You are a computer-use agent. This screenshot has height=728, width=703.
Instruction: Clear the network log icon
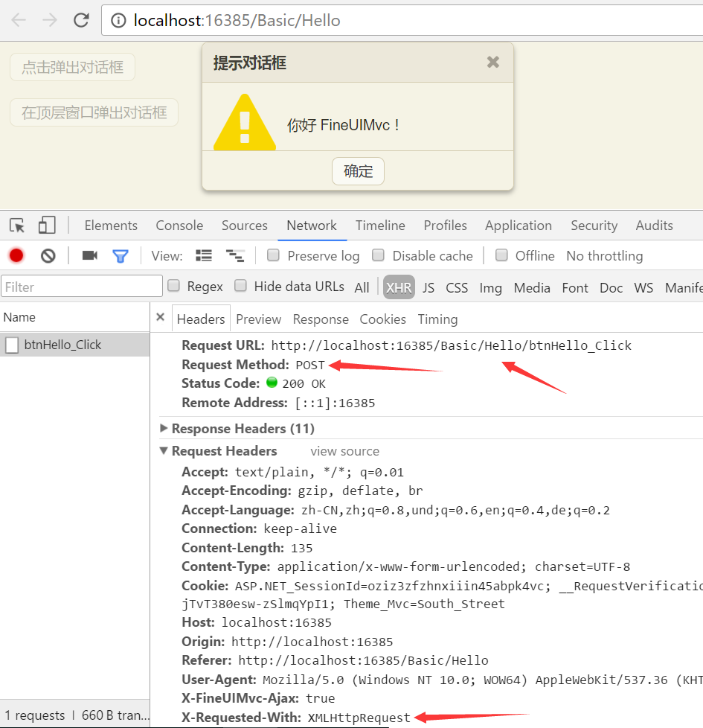coord(48,256)
